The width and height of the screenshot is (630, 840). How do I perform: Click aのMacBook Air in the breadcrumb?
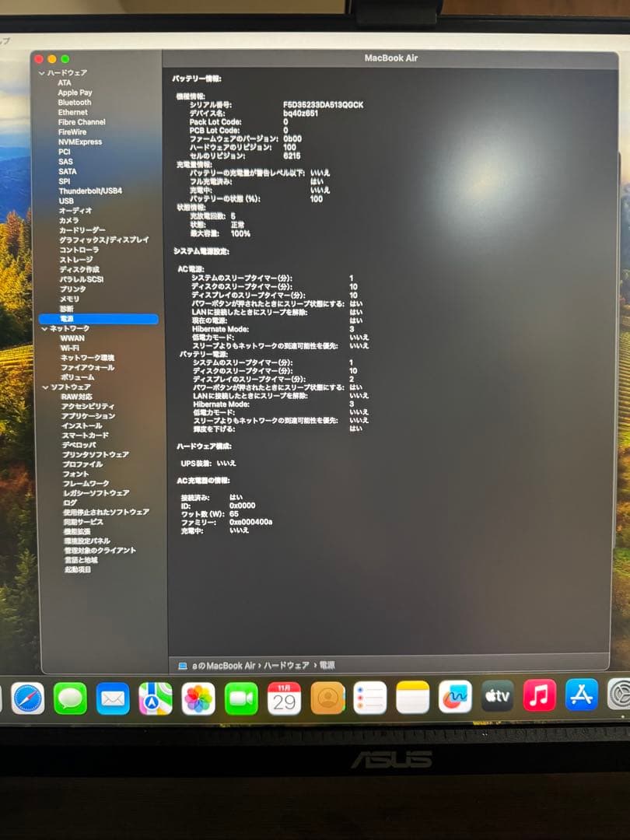(x=222, y=665)
